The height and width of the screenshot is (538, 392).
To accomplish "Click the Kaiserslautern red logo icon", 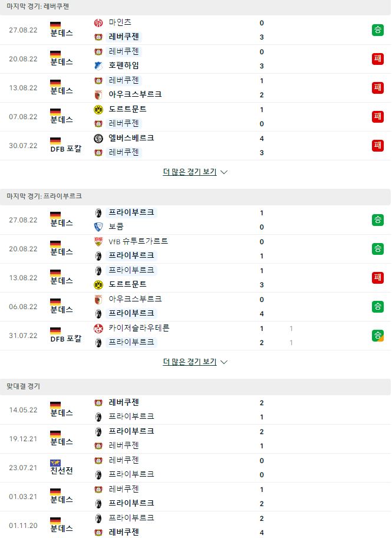I will point(98,329).
